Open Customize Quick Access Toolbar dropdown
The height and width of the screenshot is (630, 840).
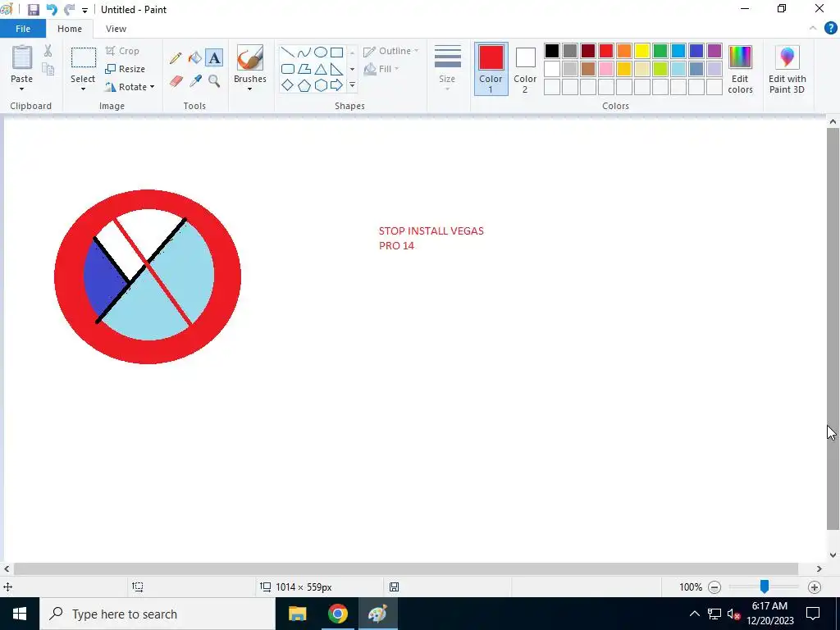pyautogui.click(x=84, y=10)
